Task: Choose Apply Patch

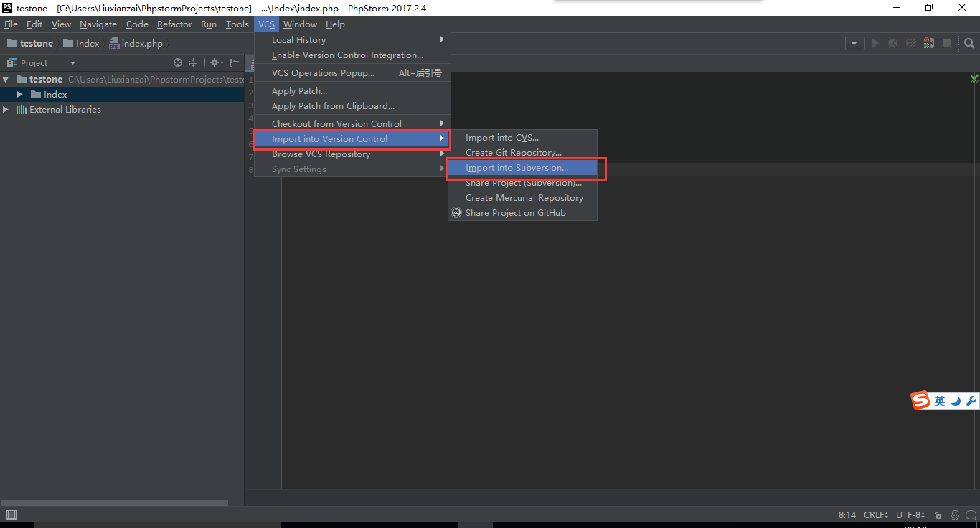Action: click(x=352, y=91)
